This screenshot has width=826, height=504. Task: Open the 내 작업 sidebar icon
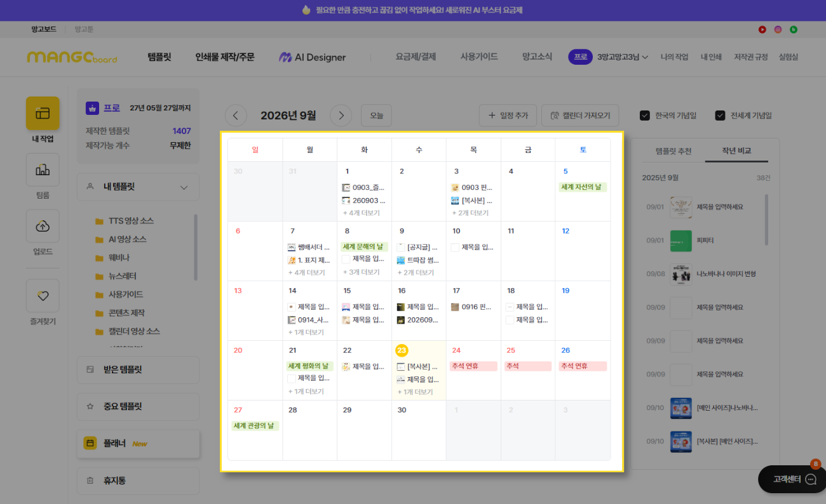(x=43, y=114)
